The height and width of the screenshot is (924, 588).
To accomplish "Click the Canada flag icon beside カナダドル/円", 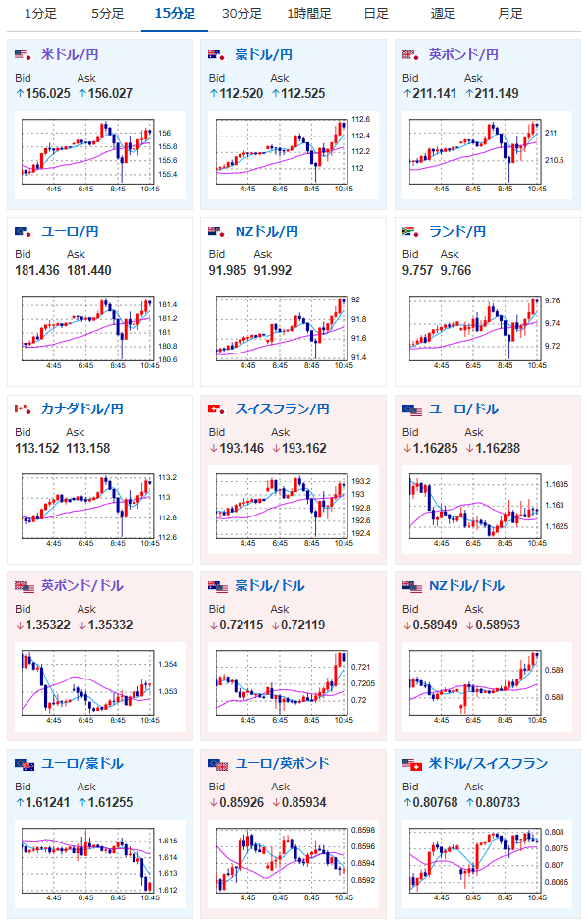I will tap(23, 408).
